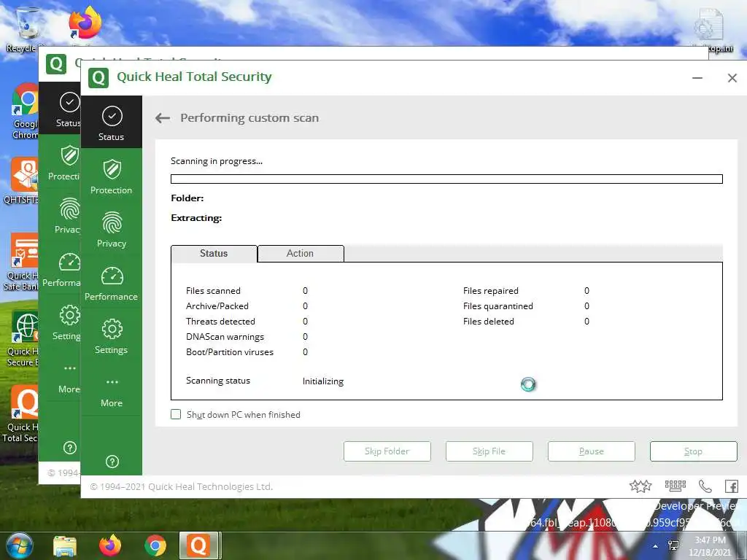Show hidden system tray icons arrow

(x=656, y=546)
